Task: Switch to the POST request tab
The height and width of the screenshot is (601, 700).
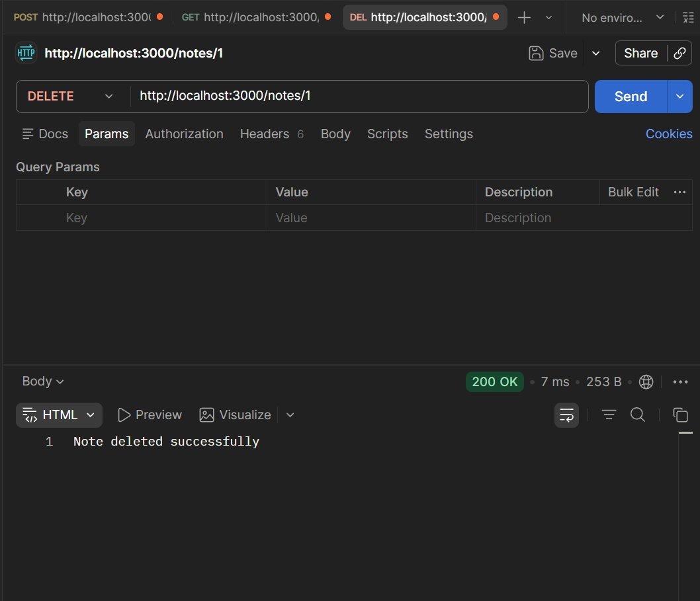Action: click(88, 17)
